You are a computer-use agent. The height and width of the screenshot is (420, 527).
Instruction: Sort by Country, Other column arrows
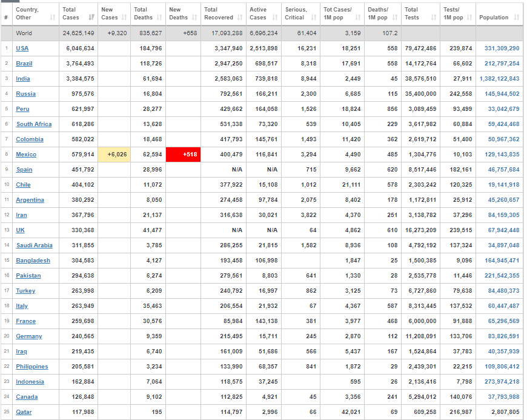53,18
